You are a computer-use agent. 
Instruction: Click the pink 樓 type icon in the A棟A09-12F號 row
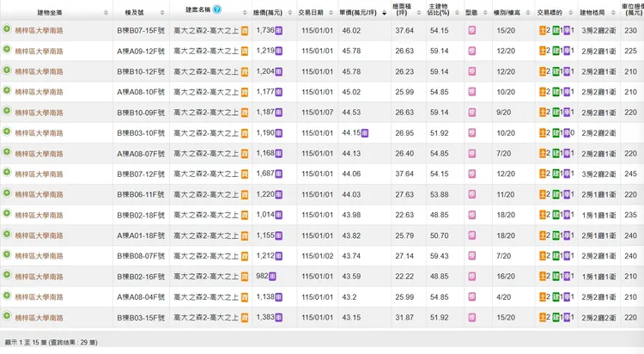472,52
